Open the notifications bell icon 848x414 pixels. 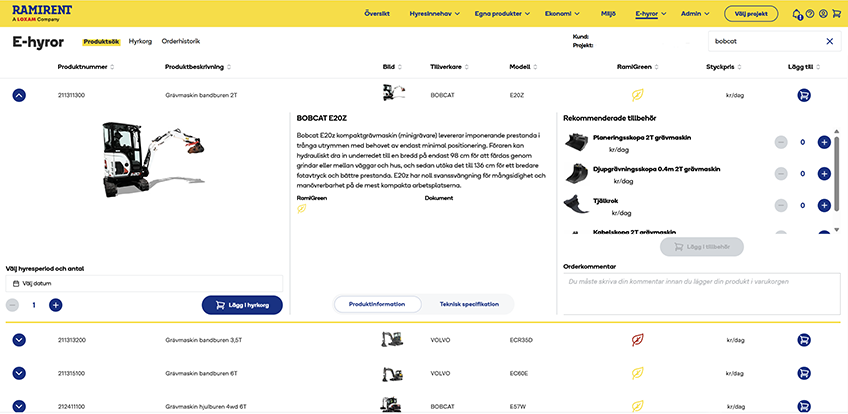(797, 14)
